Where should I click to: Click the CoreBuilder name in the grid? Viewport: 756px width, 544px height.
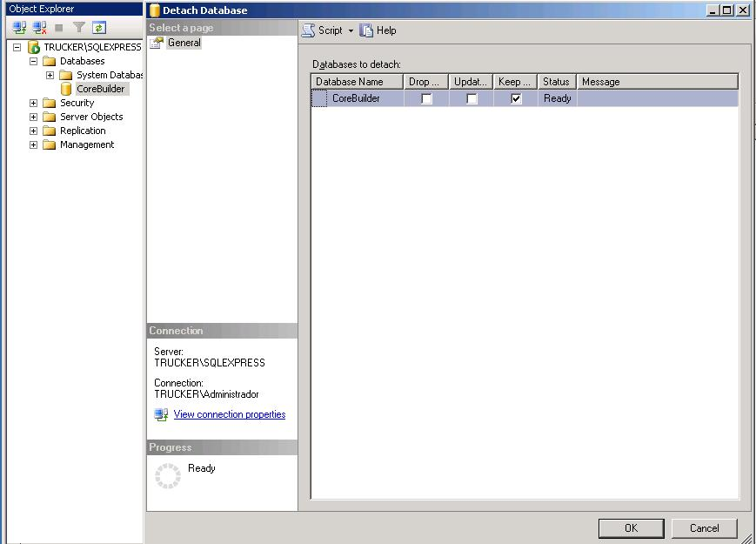tap(356, 98)
